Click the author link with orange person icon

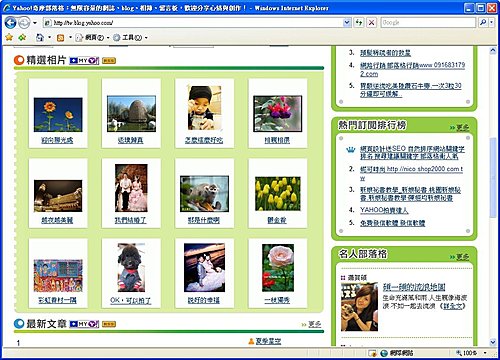tap(268, 341)
